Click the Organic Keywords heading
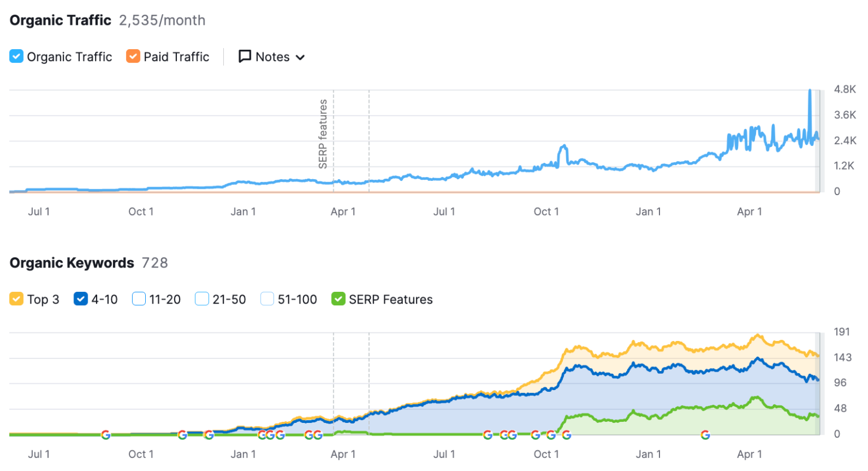The width and height of the screenshot is (868, 471). click(72, 263)
